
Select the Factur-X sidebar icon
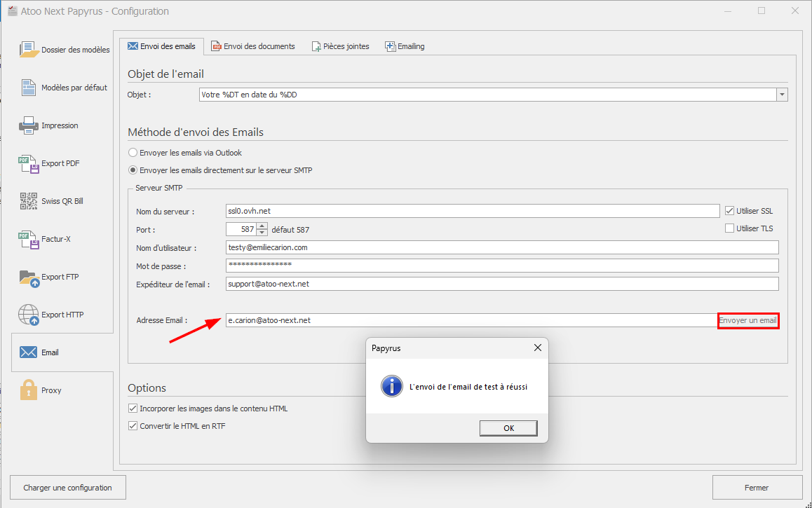click(29, 239)
